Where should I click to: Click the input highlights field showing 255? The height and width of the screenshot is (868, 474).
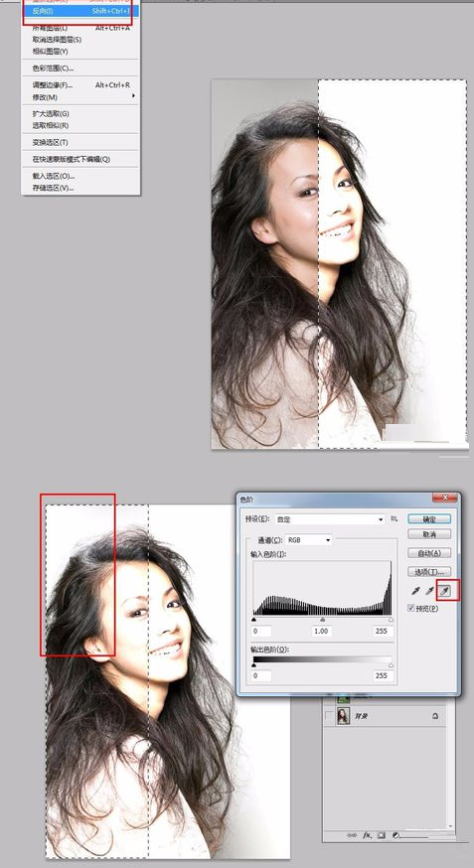click(x=383, y=631)
